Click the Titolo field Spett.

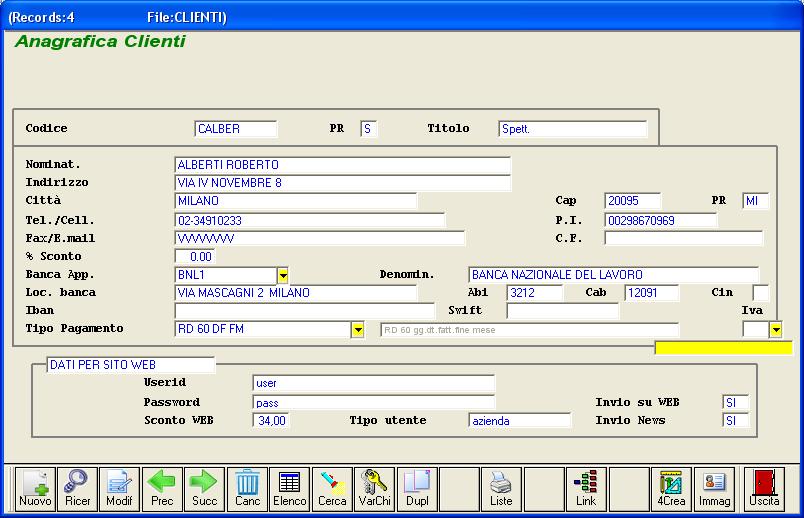[573, 129]
